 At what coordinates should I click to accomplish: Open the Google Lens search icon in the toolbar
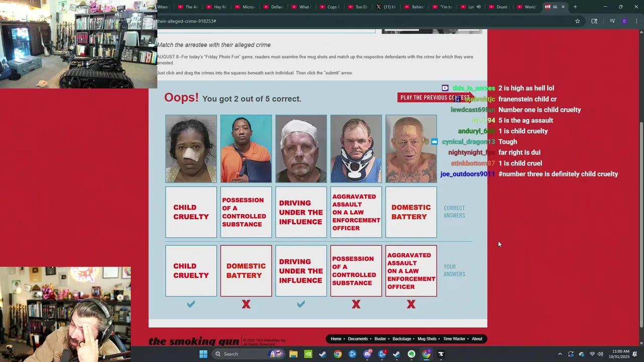pos(594,21)
